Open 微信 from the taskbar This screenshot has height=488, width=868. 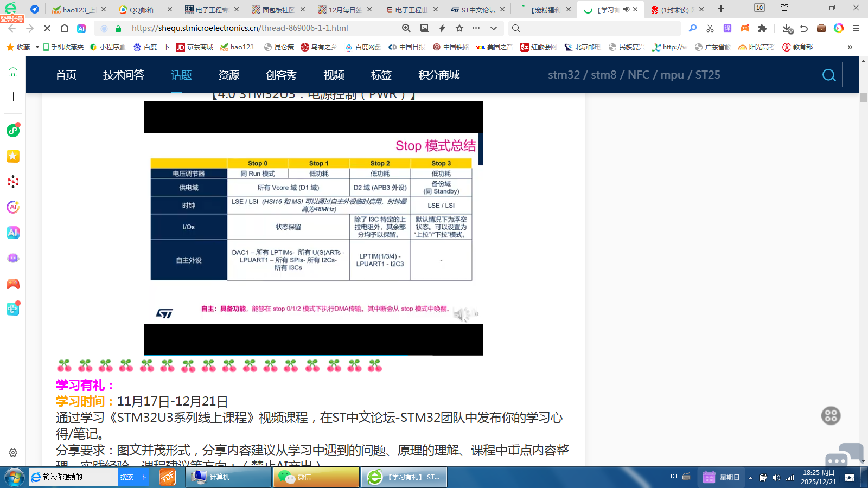click(x=316, y=477)
